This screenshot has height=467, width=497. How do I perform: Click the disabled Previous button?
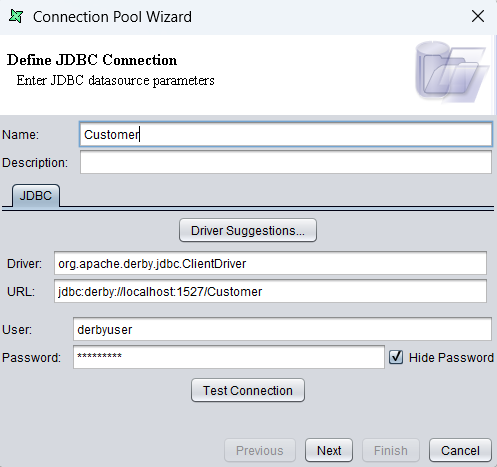pyautogui.click(x=260, y=450)
